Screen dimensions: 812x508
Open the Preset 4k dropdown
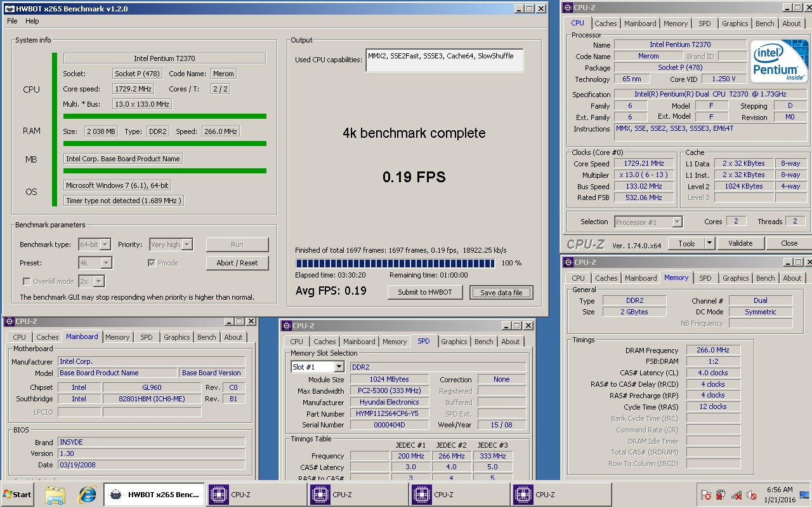pos(95,263)
